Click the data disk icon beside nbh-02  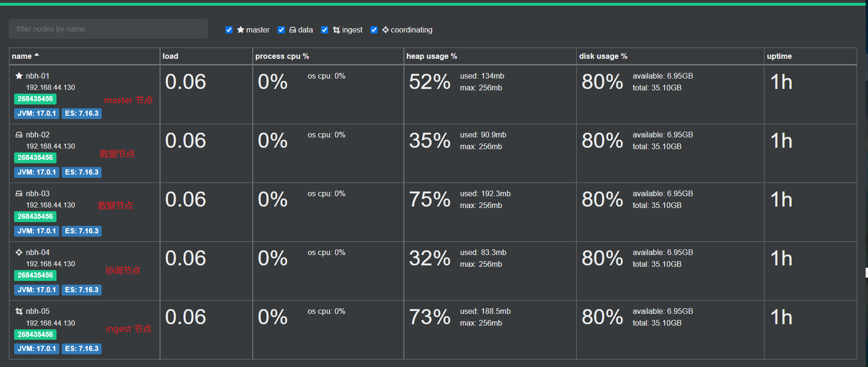click(19, 135)
